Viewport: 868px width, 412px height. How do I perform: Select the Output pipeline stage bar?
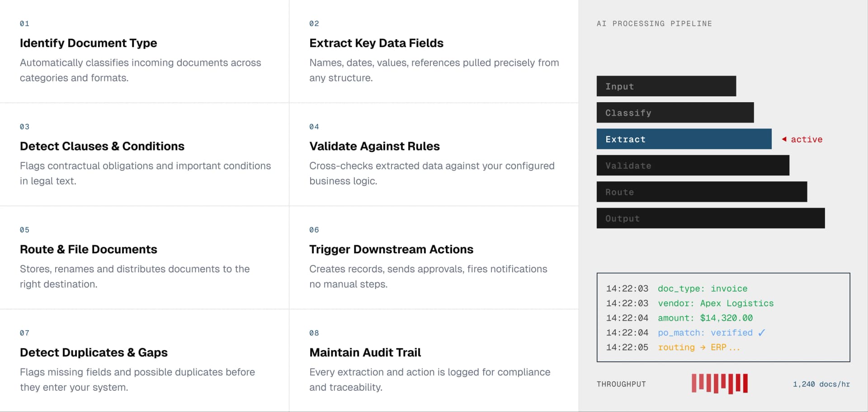coord(711,218)
